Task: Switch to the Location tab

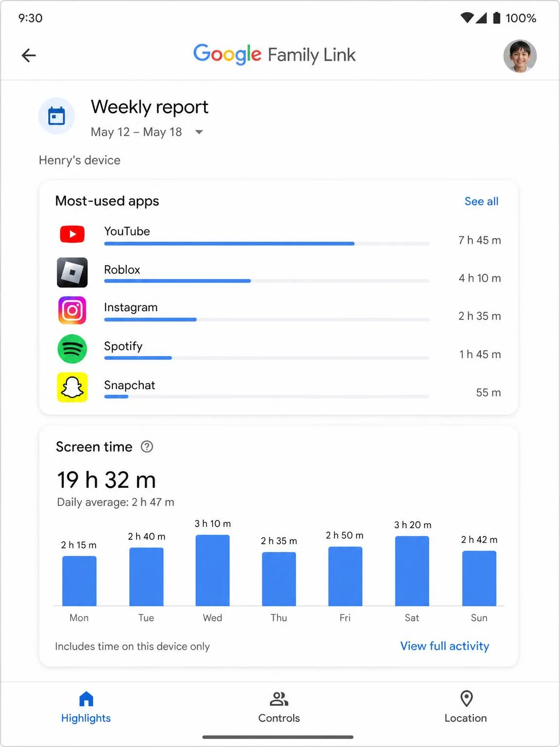Action: (466, 708)
